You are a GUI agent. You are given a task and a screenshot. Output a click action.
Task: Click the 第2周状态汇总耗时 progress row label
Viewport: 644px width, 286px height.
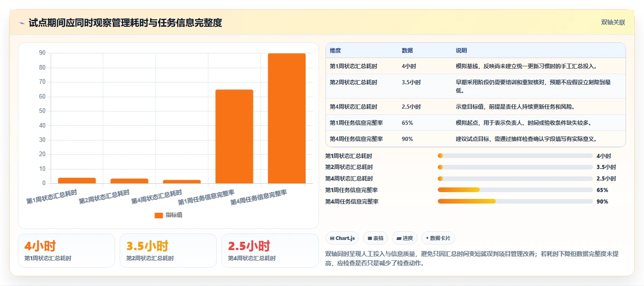[349, 167]
